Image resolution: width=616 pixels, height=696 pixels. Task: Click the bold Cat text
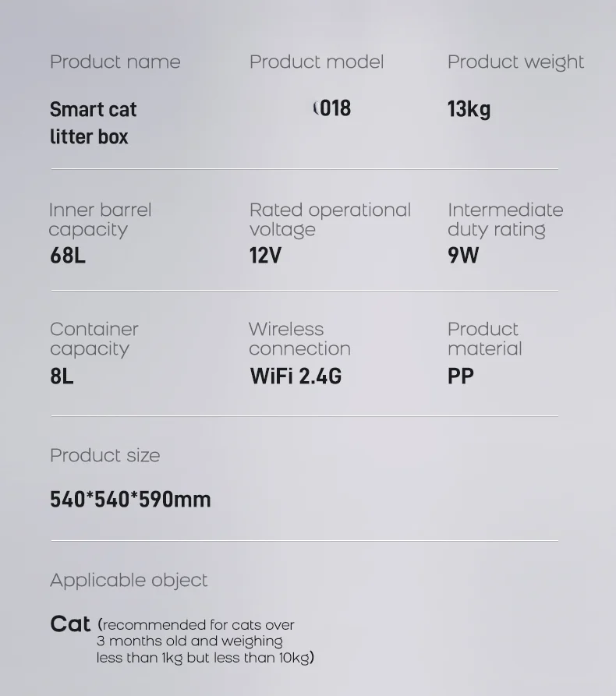click(x=70, y=624)
